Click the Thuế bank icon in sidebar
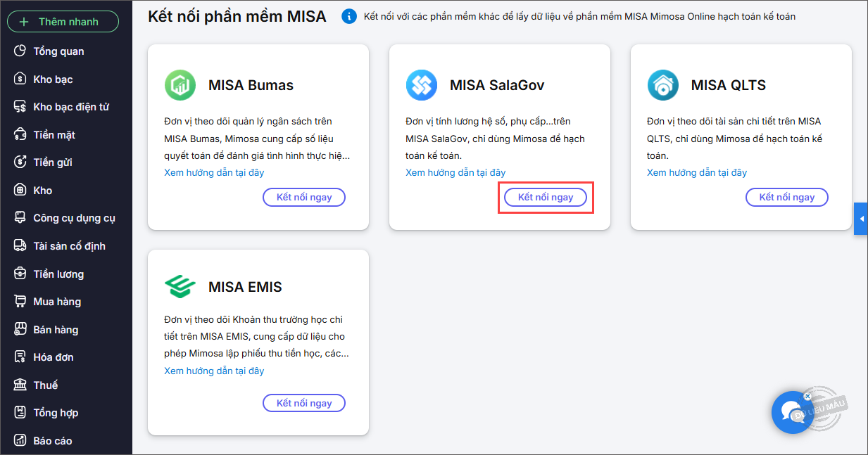The width and height of the screenshot is (868, 455). pyautogui.click(x=20, y=385)
